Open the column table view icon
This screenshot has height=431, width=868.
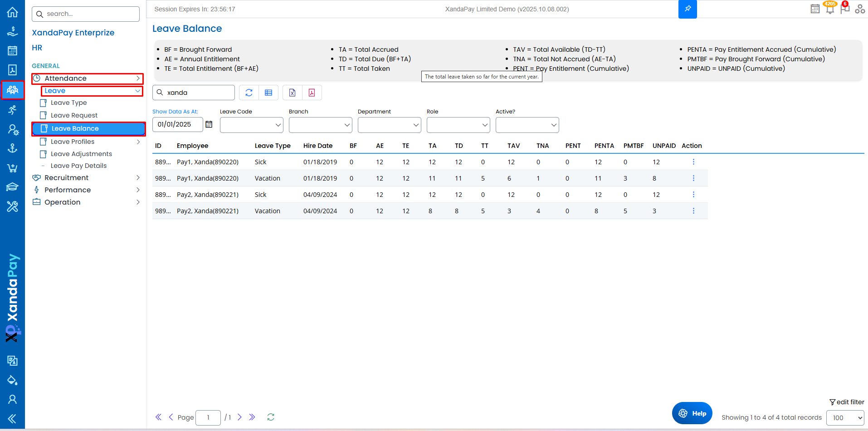click(x=268, y=93)
